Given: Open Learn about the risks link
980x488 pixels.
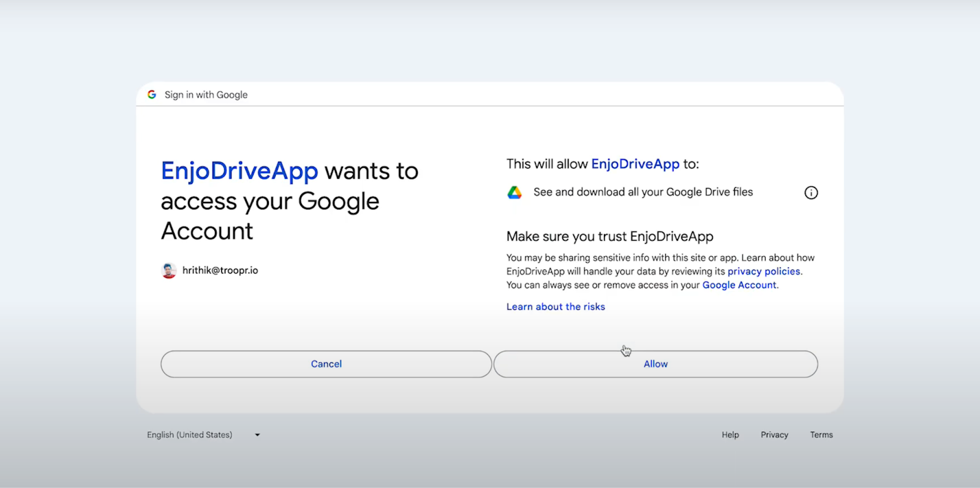Looking at the screenshot, I should click(x=556, y=307).
